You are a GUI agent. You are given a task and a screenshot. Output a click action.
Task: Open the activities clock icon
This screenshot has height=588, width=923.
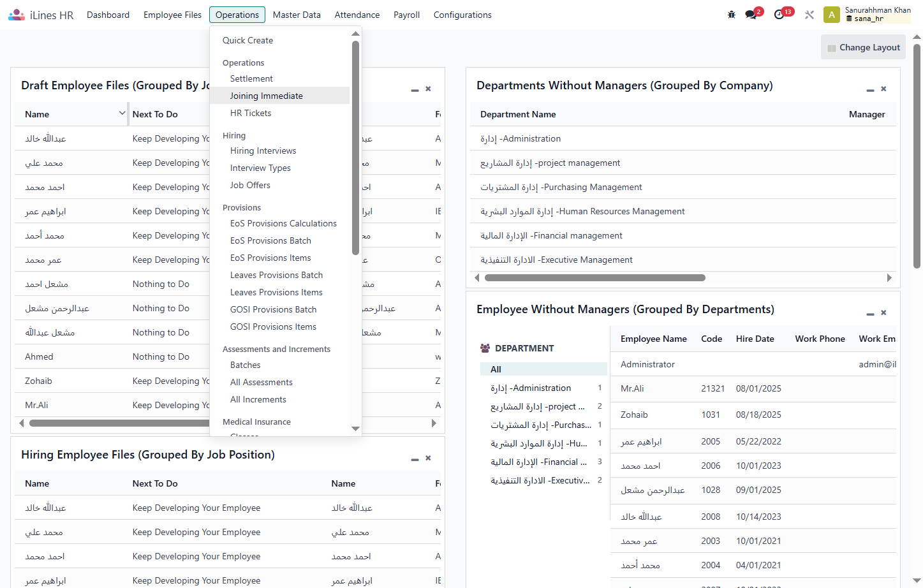coord(779,15)
